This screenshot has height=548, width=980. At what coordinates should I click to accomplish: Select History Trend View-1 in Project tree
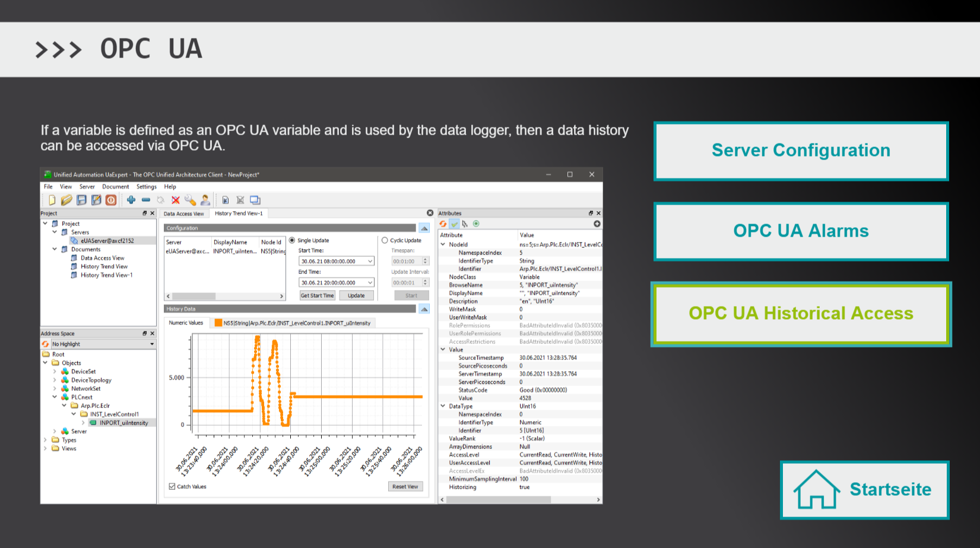[x=106, y=275]
